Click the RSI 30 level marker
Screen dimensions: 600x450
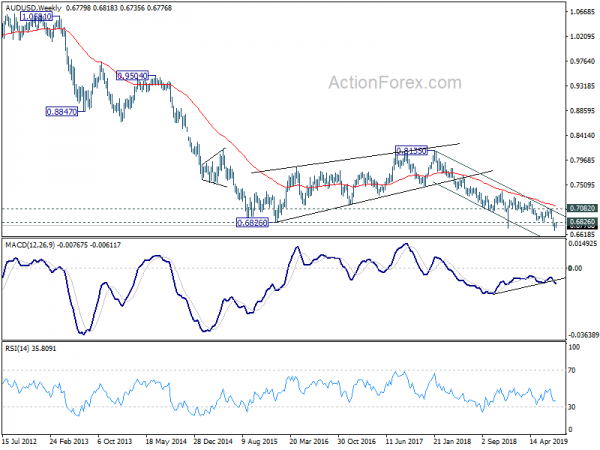click(572, 407)
